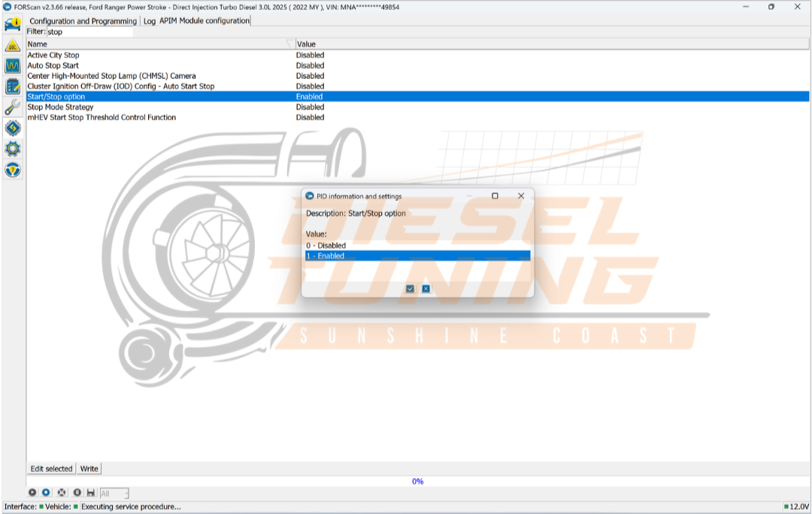The width and height of the screenshot is (812, 514).
Task: Open the APIM Module configuration tab
Action: [x=203, y=20]
